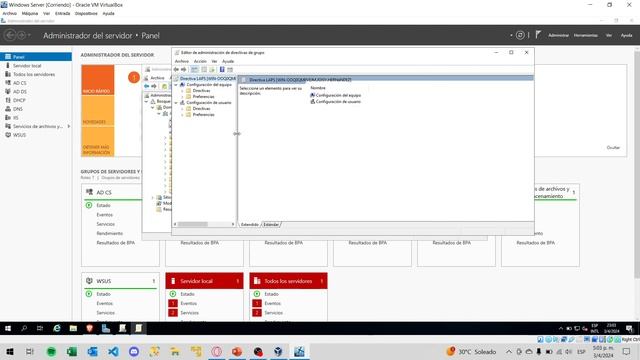
Task: Open File Explorer in guest taskbar
Action: 73,328
